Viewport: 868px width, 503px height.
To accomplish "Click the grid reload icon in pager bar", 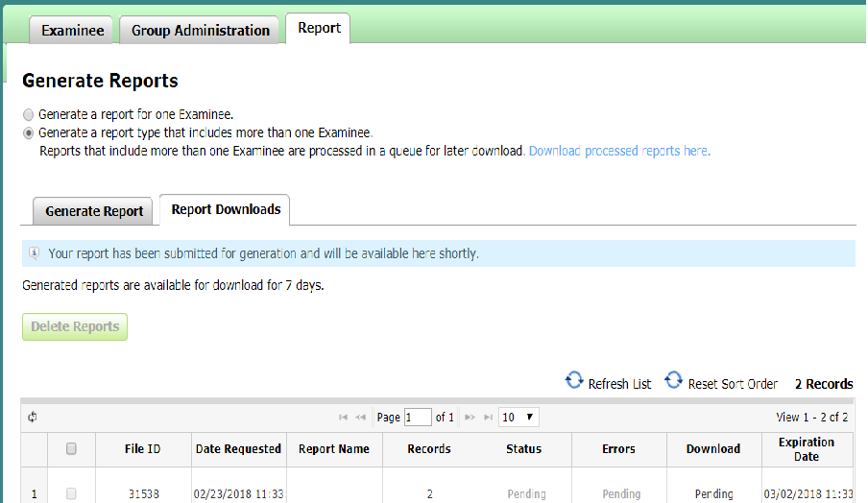I will click(33, 418).
